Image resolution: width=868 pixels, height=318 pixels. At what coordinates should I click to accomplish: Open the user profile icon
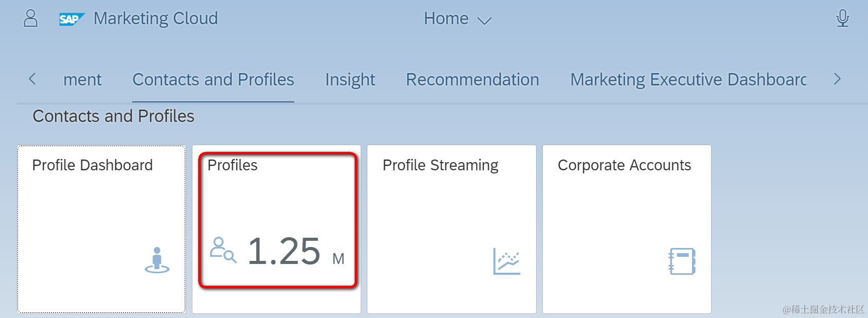31,18
